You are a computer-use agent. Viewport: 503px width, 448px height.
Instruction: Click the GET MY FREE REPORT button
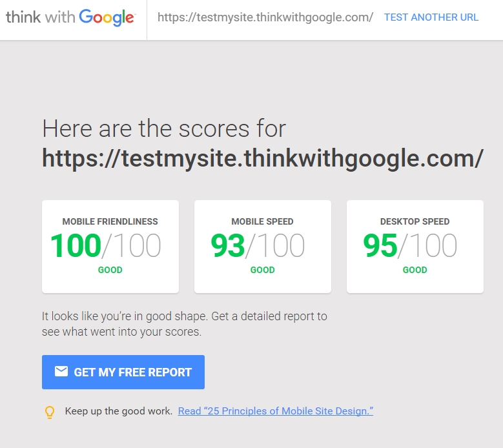coord(123,372)
